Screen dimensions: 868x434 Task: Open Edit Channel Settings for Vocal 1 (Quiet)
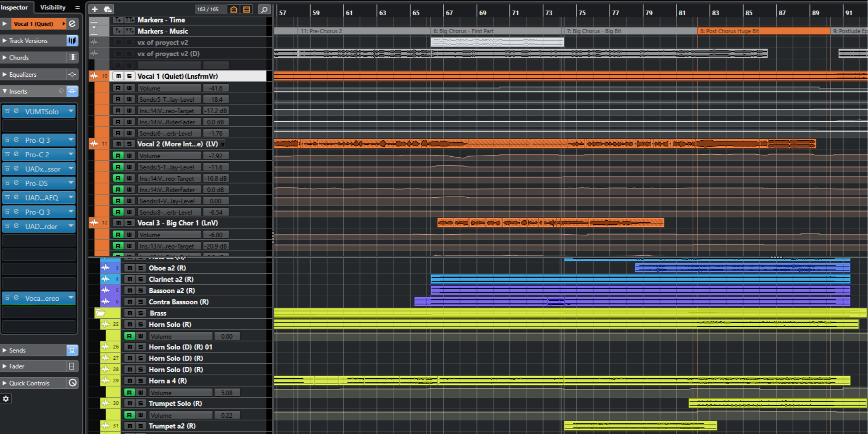(x=72, y=24)
